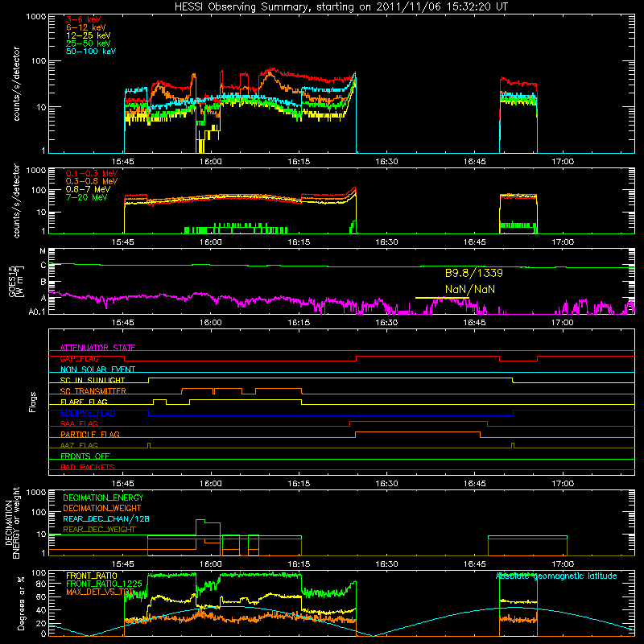The height and width of the screenshot is (644, 644).
Task: Click the DECIMATION_WEIGHT legend label
Action: (102, 509)
